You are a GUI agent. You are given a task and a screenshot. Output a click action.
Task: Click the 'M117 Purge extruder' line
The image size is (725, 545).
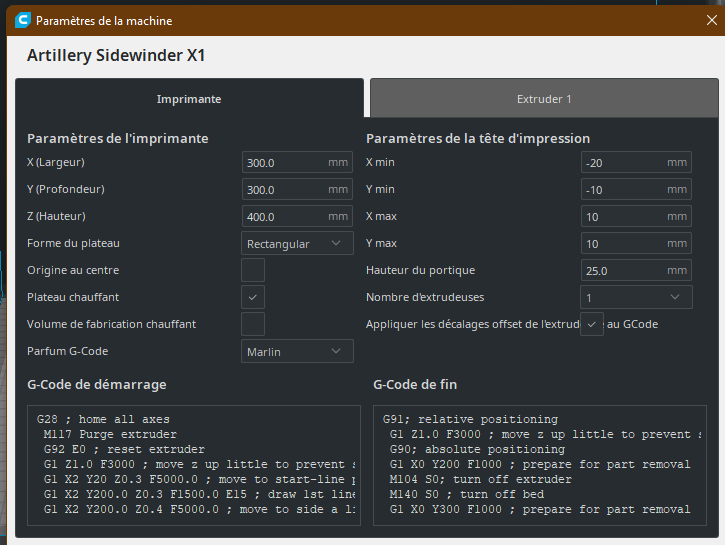[110, 434]
